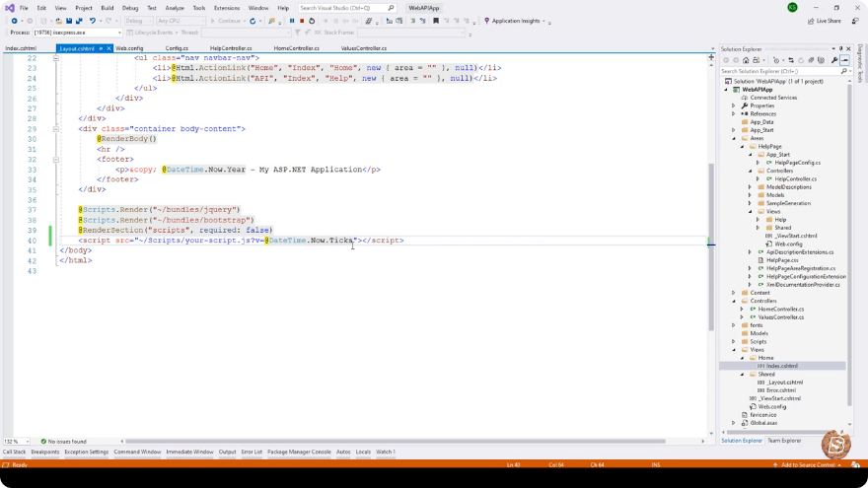
Task: Open Solution Explorer Properties wrench icon
Action: pyautogui.click(x=834, y=60)
